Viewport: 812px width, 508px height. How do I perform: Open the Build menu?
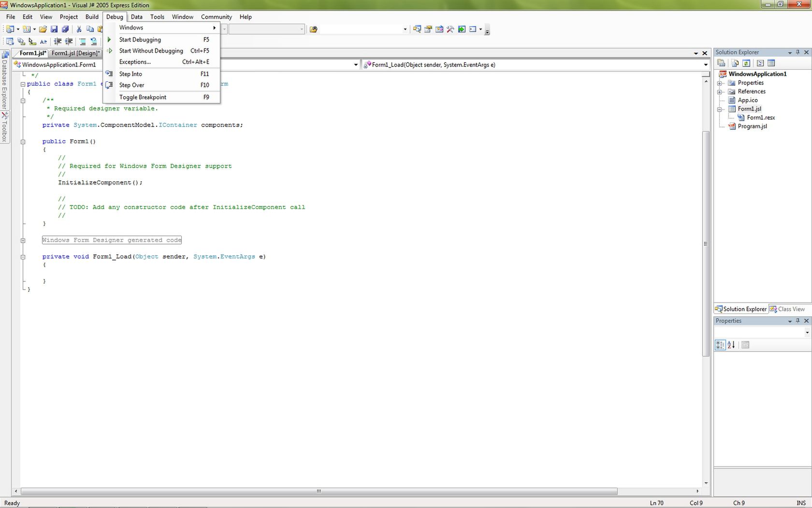tap(92, 17)
